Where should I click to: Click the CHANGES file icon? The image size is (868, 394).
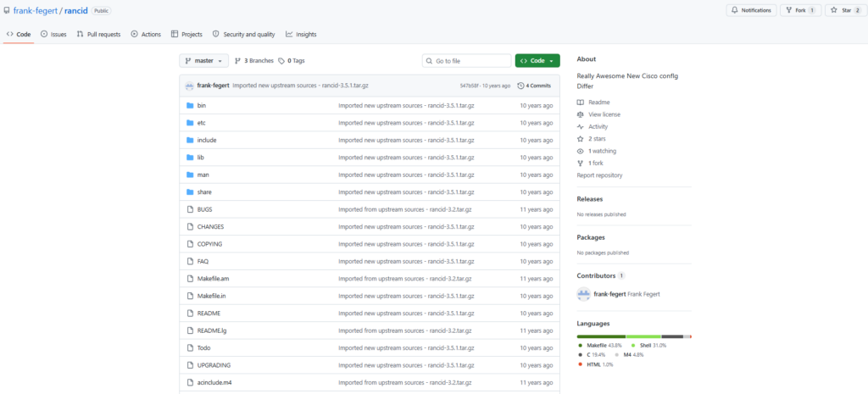pyautogui.click(x=190, y=227)
